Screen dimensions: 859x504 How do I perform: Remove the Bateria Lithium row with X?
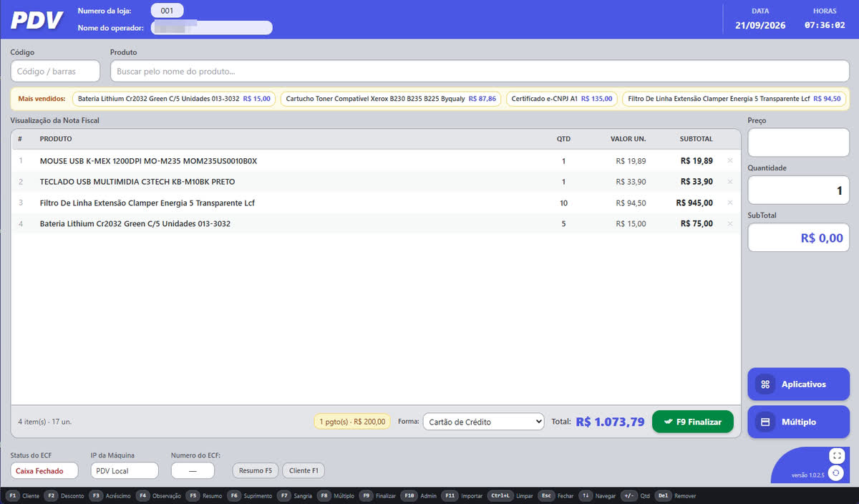tap(729, 223)
